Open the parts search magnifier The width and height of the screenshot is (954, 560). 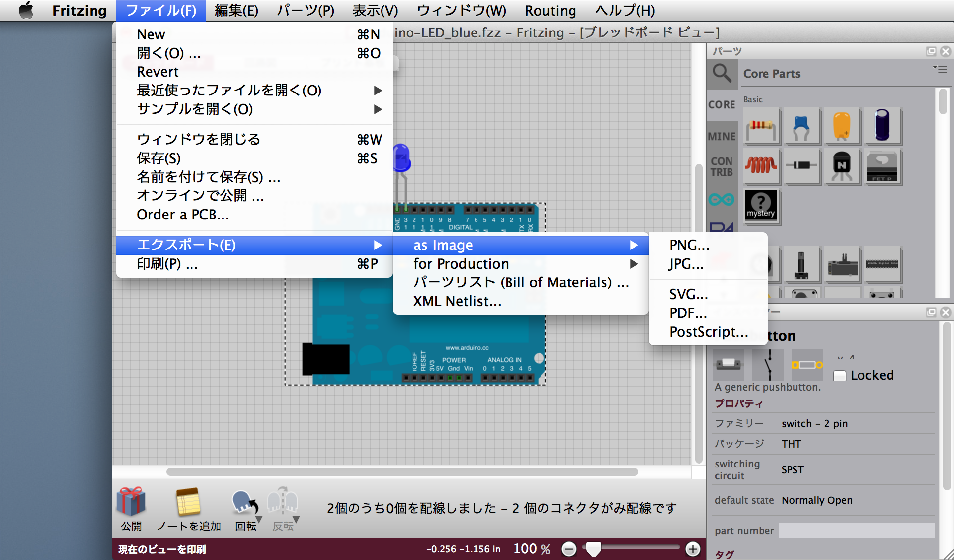[722, 73]
